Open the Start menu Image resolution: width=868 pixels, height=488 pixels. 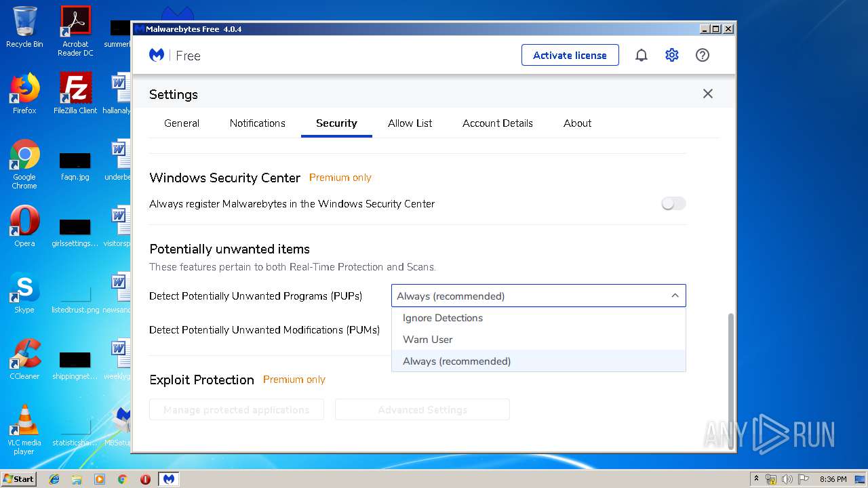(19, 479)
